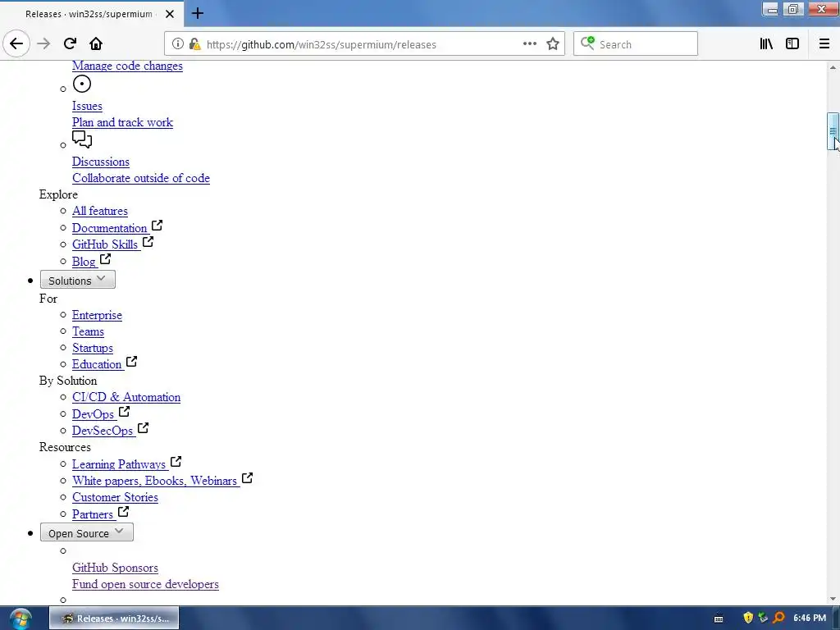Open the Discussions link
Screen dimensions: 840x630
[101, 162]
